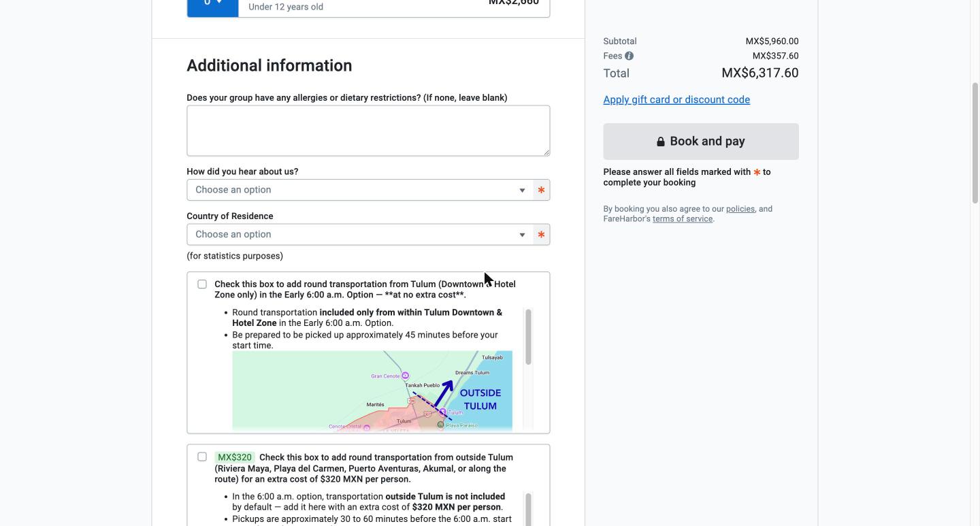Viewport: 980px width, 526px height.
Task: Click the allergies or dietary restrictions text area
Action: point(368,131)
